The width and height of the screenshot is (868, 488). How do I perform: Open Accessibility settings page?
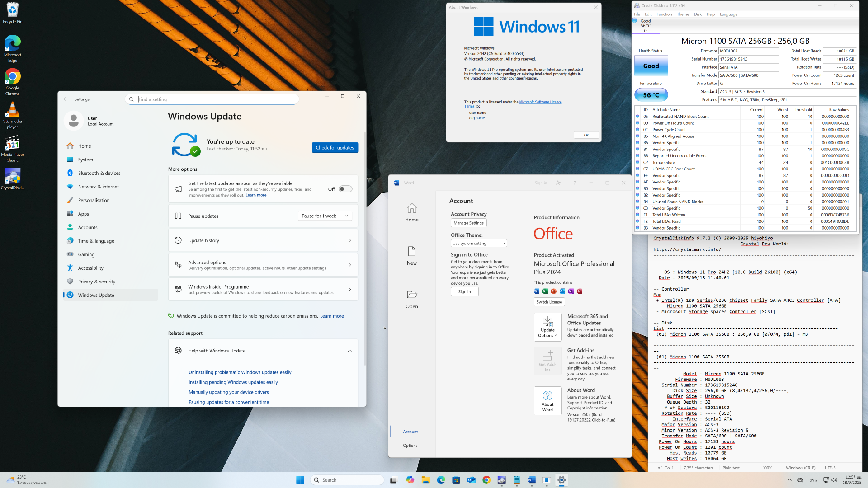[110, 268]
